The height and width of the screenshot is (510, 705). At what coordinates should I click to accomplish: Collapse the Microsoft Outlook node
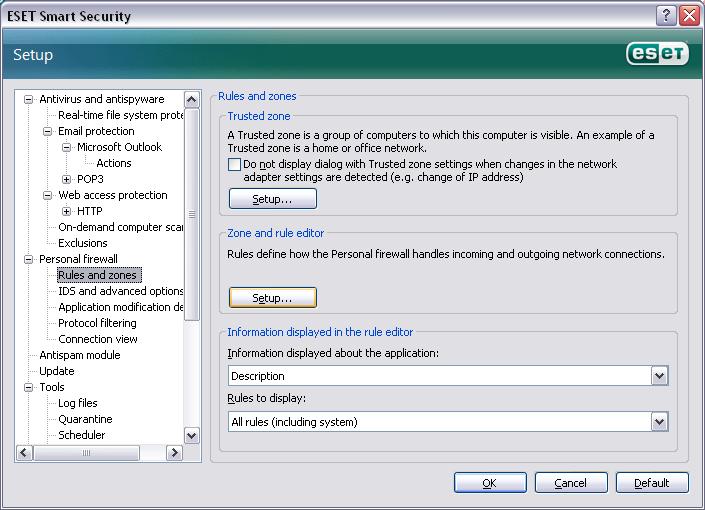click(66, 147)
